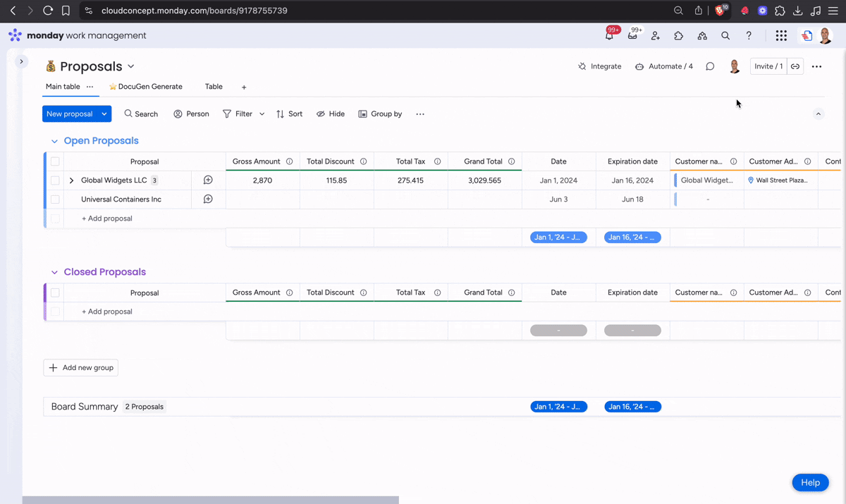Click Invite / 1 button

[768, 66]
